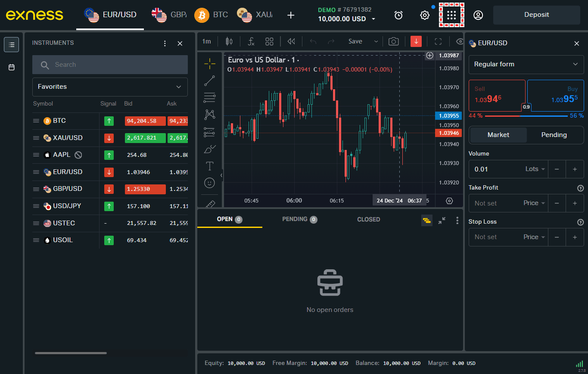
Task: Select the USOIL row in instruments
Action: click(x=110, y=240)
